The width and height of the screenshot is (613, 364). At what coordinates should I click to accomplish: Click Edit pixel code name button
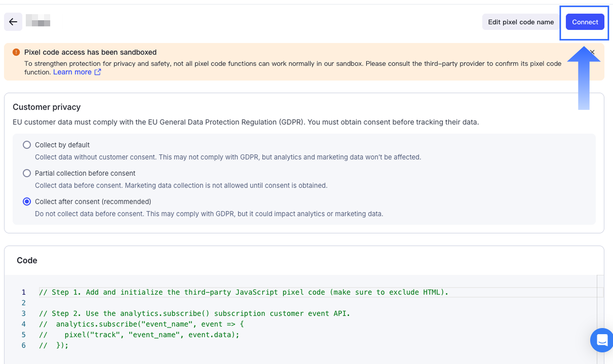tap(521, 22)
